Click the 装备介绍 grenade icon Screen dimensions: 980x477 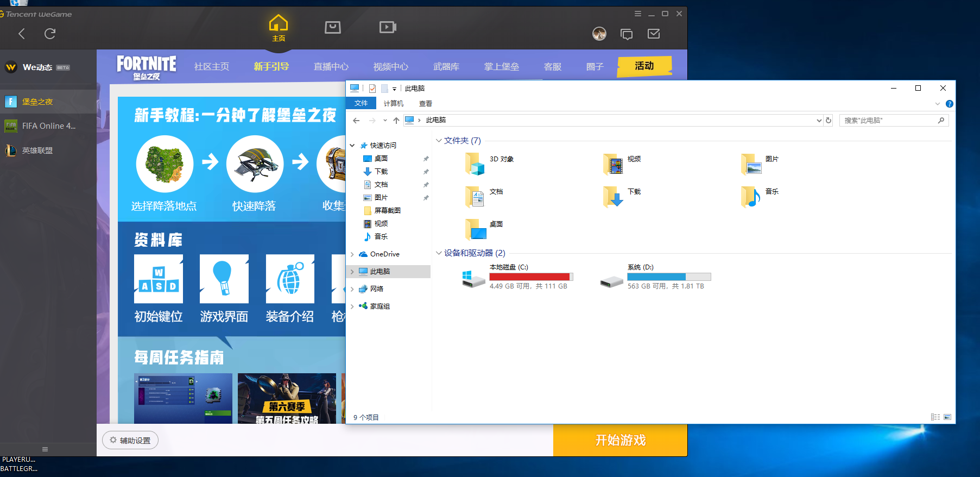point(290,279)
